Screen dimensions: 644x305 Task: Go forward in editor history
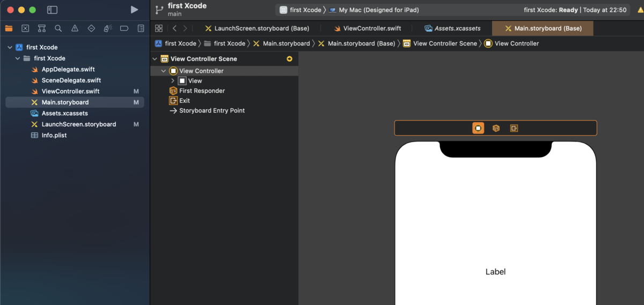point(185,28)
